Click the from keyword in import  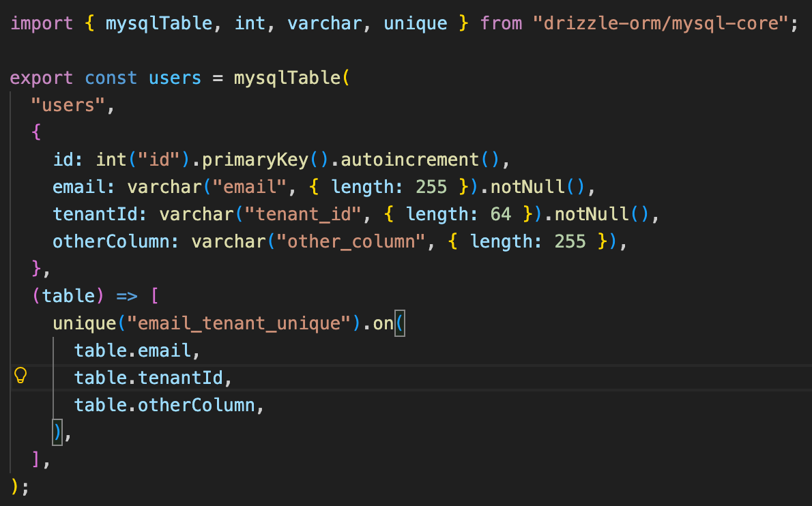[x=501, y=23]
